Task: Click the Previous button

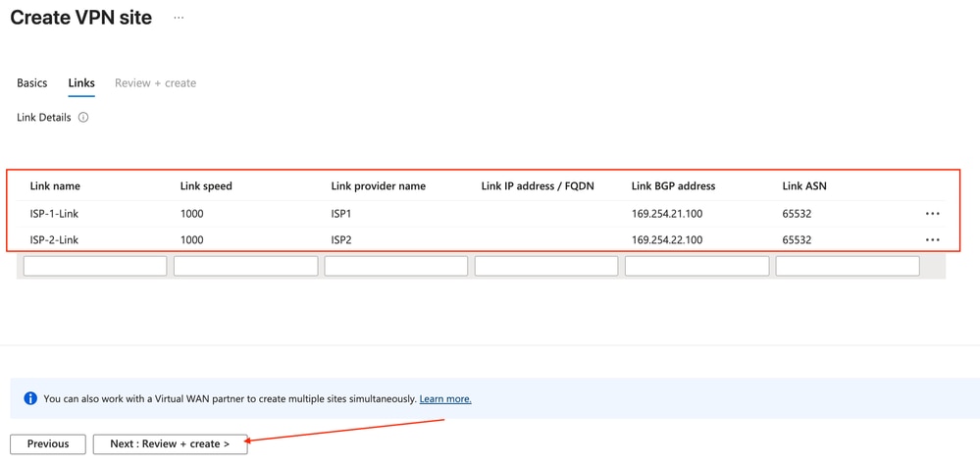Action: 48,443
